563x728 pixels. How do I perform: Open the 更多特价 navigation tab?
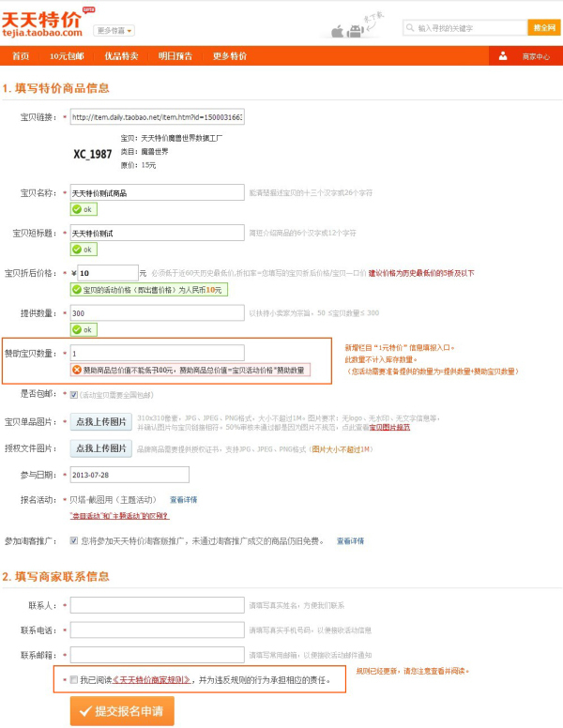click(230, 56)
